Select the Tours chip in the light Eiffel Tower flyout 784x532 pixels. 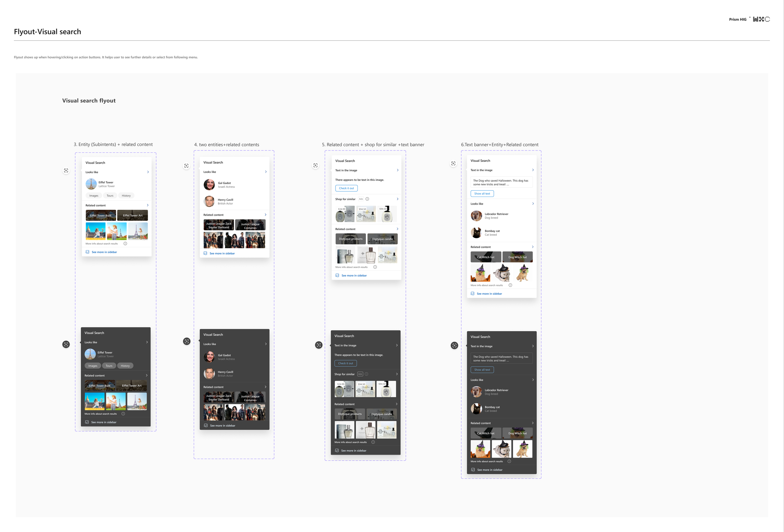tap(110, 196)
